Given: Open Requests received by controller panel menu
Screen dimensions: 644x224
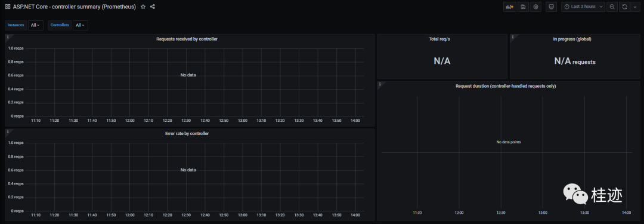Looking at the screenshot, I should click(187, 39).
